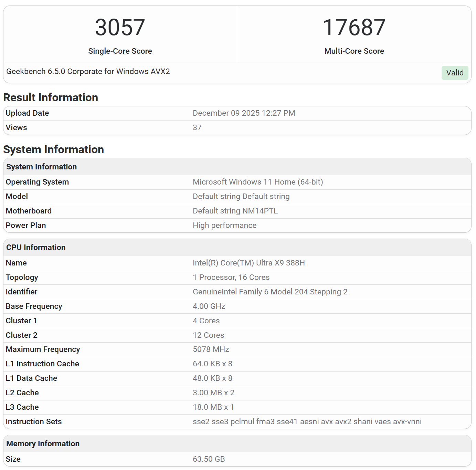Select the Geekbench 6.5.0 Corporate version text
This screenshot has height=470, width=476.
(x=88, y=71)
